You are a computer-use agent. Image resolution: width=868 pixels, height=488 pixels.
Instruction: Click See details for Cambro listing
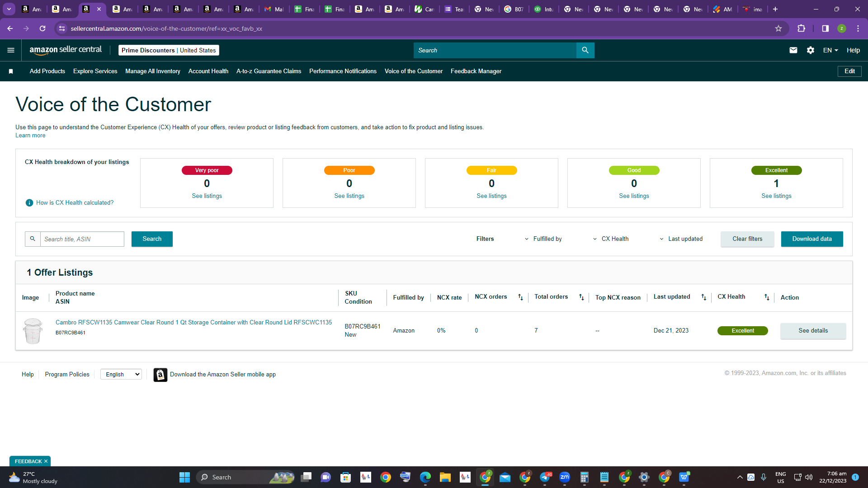(x=813, y=331)
